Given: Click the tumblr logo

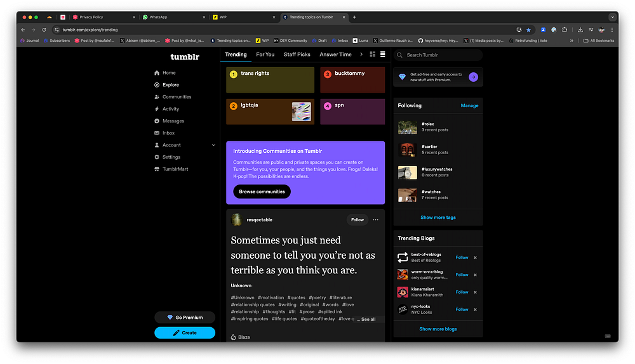Looking at the screenshot, I should click(x=185, y=56).
